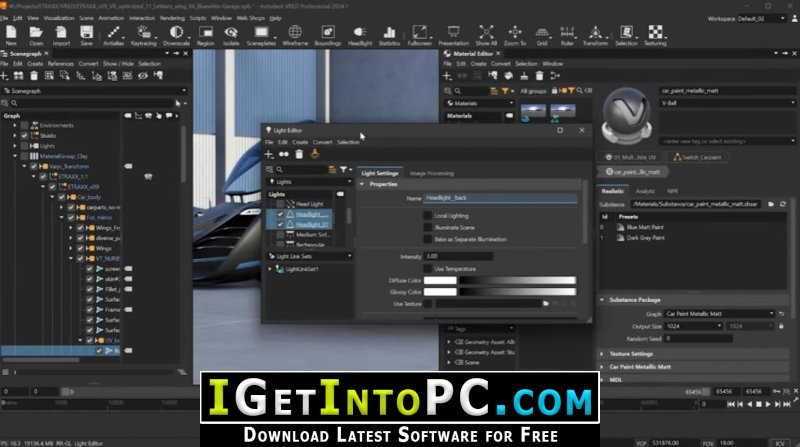The height and width of the screenshot is (447, 800).
Task: Open the Car Paint Metallic Matt graph dropdown
Action: (x=719, y=313)
